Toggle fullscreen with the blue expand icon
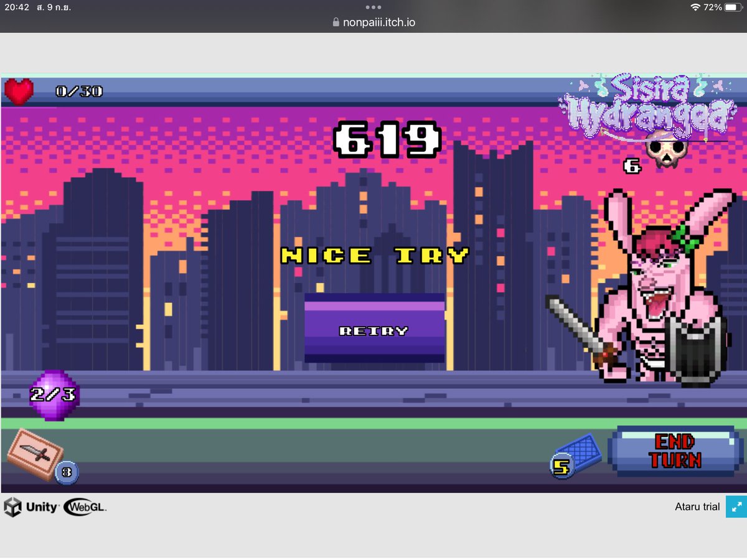This screenshot has width=747, height=560. point(735,506)
